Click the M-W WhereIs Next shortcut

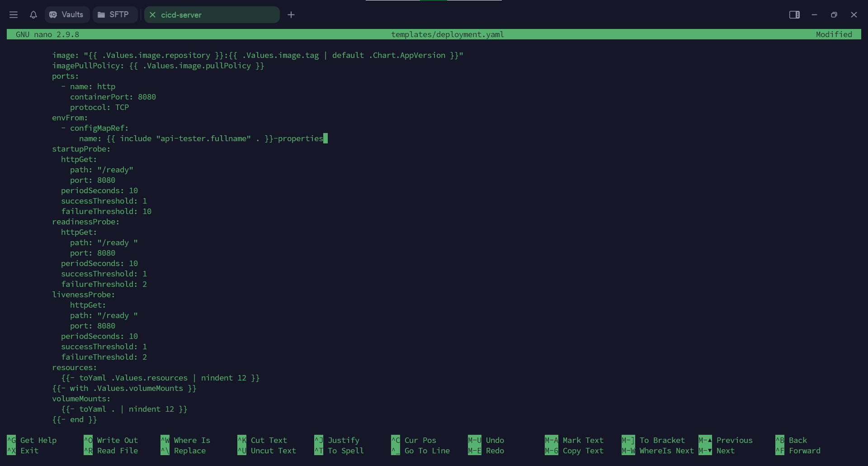(x=658, y=451)
